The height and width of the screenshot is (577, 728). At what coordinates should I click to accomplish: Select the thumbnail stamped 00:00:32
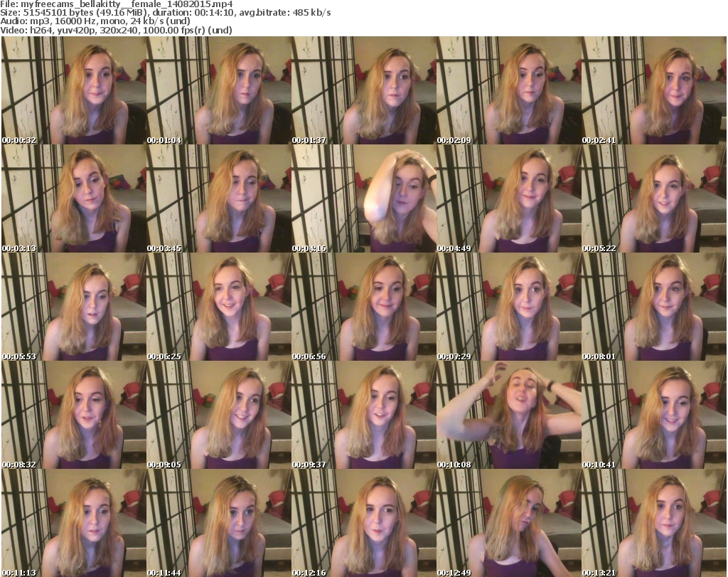tap(74, 90)
